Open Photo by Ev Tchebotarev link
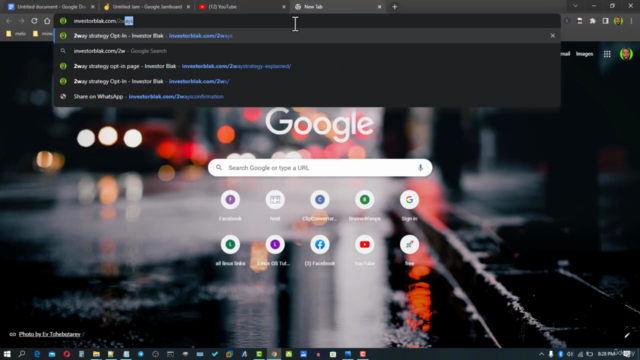640x360 pixels. click(49, 334)
